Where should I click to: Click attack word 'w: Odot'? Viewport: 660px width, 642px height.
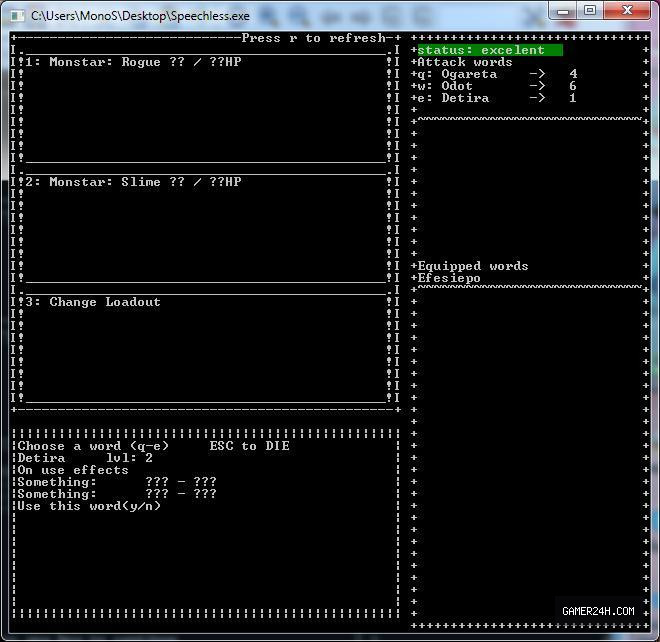click(445, 86)
